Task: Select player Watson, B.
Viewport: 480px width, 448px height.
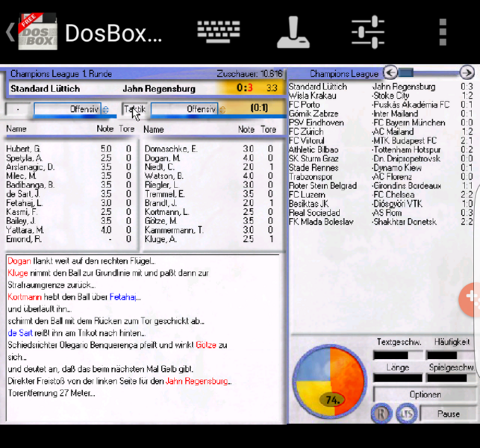Action: tap(209, 176)
